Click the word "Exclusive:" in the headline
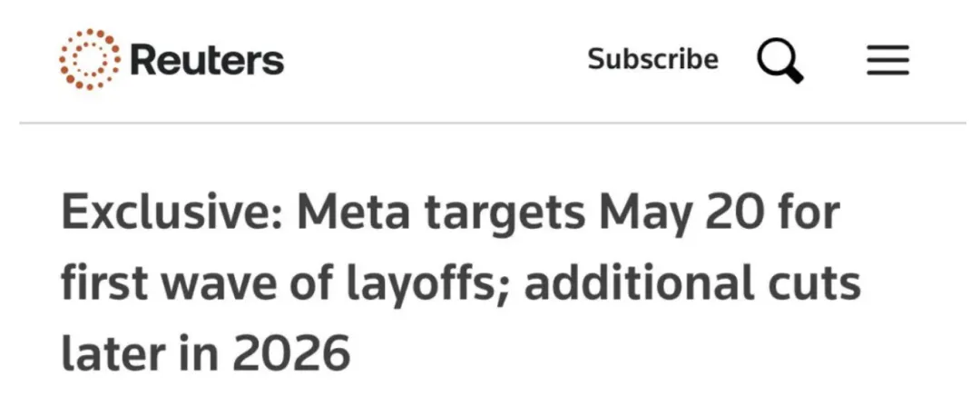The image size is (980, 406). click(x=170, y=216)
